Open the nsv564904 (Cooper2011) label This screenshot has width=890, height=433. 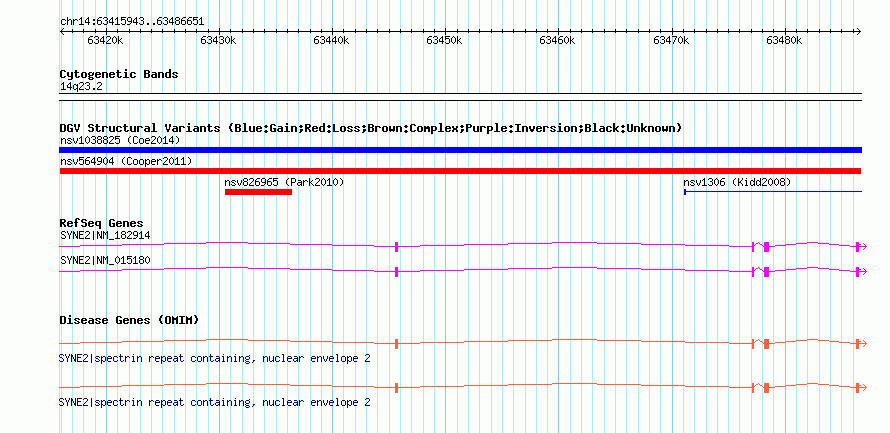pyautogui.click(x=126, y=162)
